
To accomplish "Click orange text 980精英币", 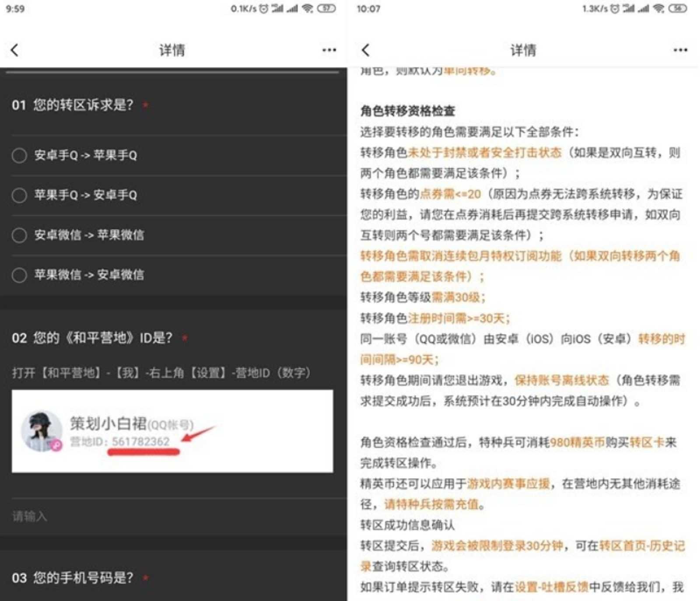I will pos(577,442).
